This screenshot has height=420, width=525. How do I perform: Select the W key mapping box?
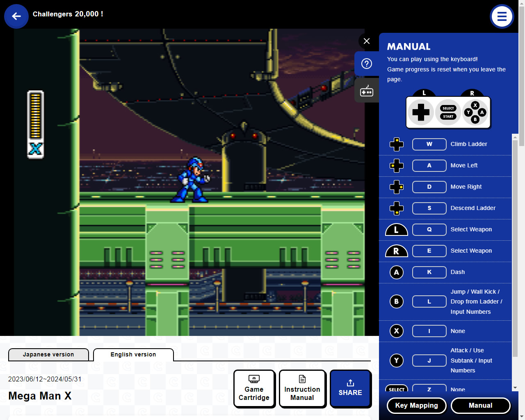[429, 144]
